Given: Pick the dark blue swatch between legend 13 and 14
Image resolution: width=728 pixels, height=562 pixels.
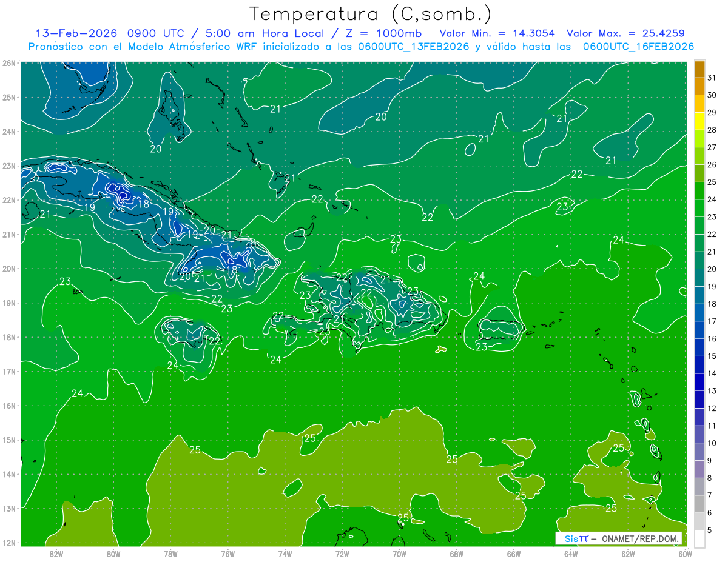Looking at the screenshot, I should click(x=700, y=382).
